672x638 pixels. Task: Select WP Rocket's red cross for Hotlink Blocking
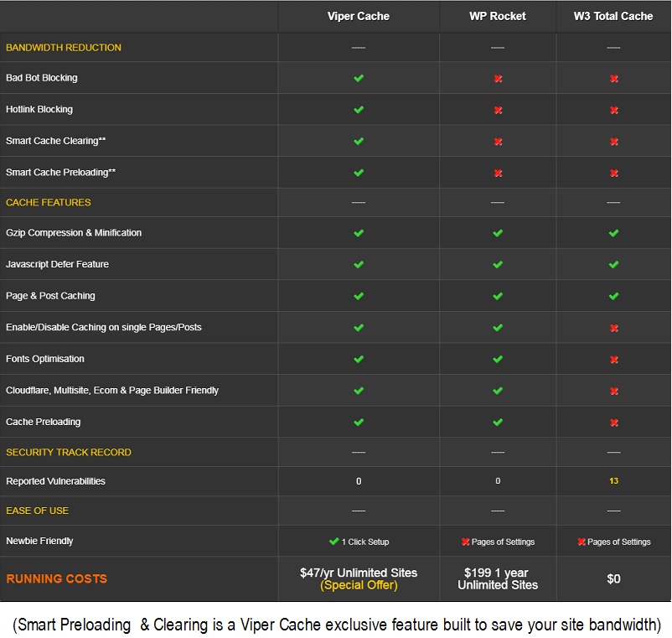(x=498, y=110)
